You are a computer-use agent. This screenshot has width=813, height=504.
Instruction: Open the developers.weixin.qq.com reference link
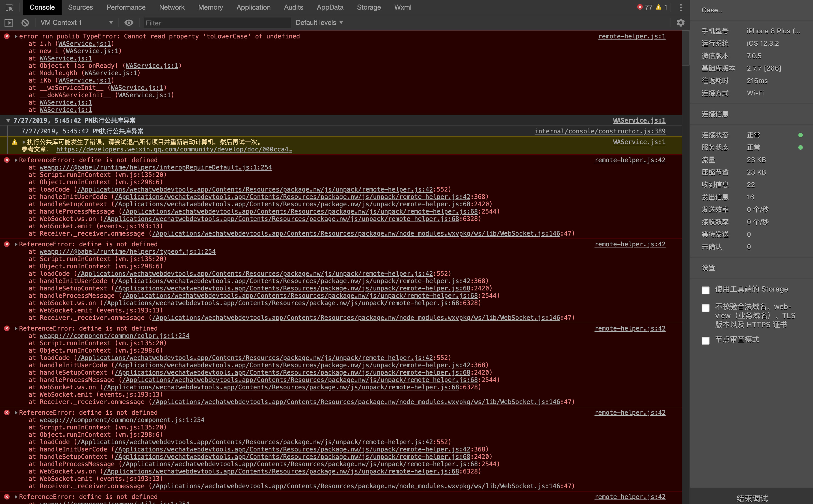[x=174, y=149]
